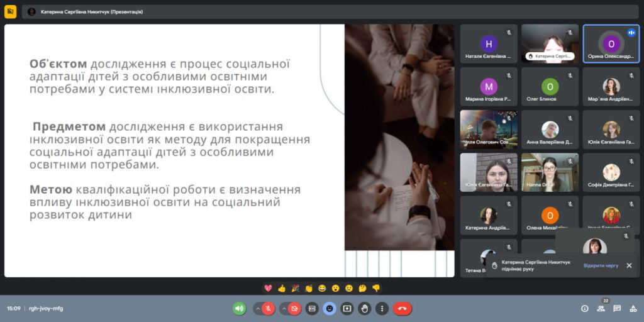Viewport: 644px width, 322px height.
Task: Dismiss the raised hand notification
Action: point(629,265)
